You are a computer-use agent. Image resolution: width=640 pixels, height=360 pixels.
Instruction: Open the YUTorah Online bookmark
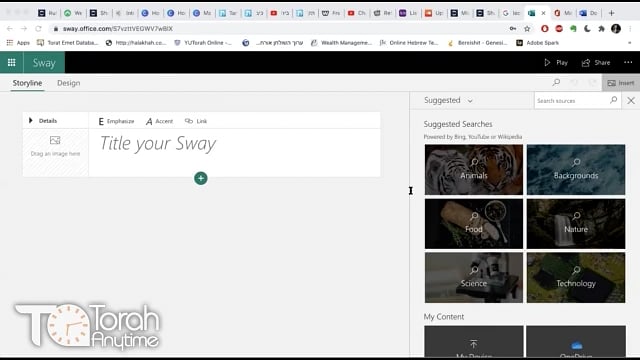coord(203,42)
